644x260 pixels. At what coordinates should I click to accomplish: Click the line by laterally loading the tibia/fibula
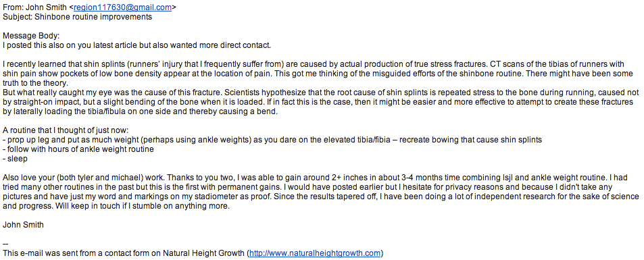click(x=141, y=111)
